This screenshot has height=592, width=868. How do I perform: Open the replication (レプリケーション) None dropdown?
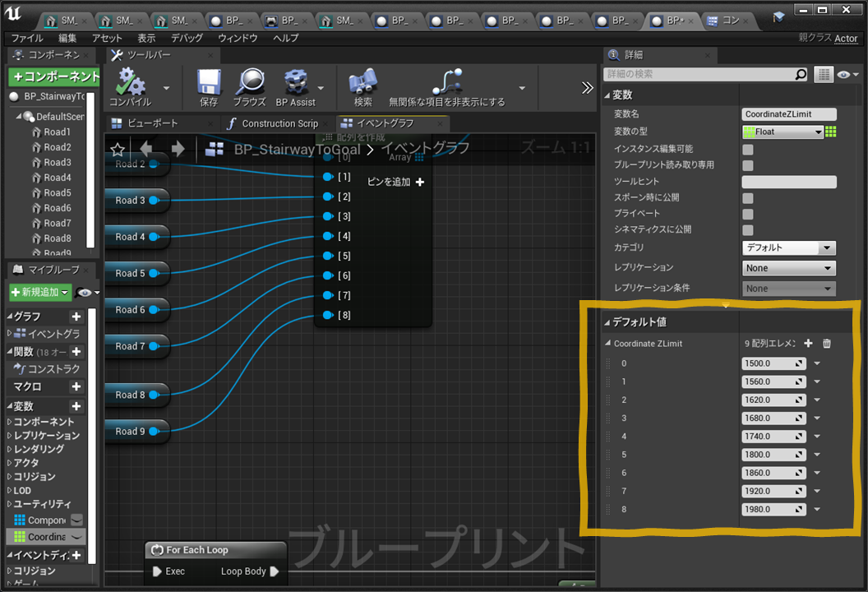coord(788,268)
